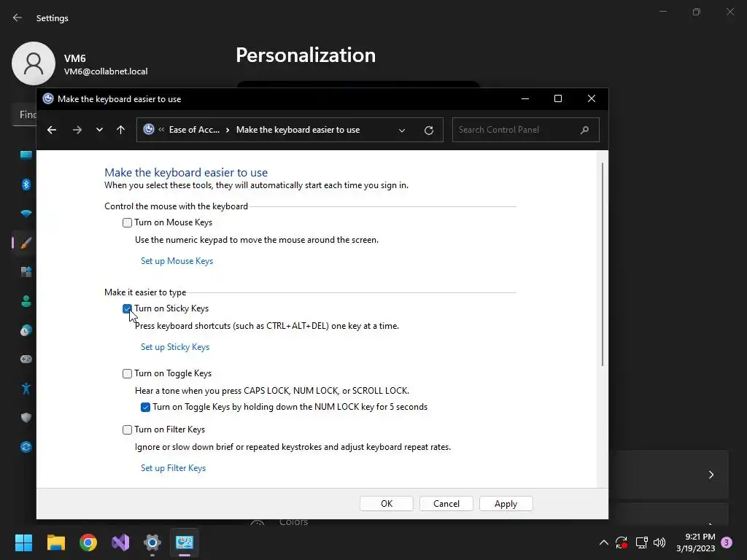Click the vertical scrollbar in Control Panel
Viewport: 747px width, 560px height.
click(x=602, y=264)
